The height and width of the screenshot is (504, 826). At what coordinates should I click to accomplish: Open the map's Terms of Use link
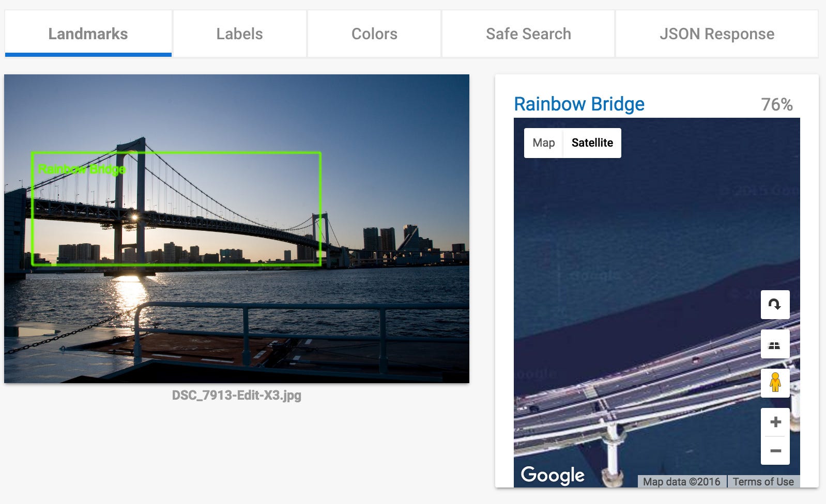[x=763, y=482]
